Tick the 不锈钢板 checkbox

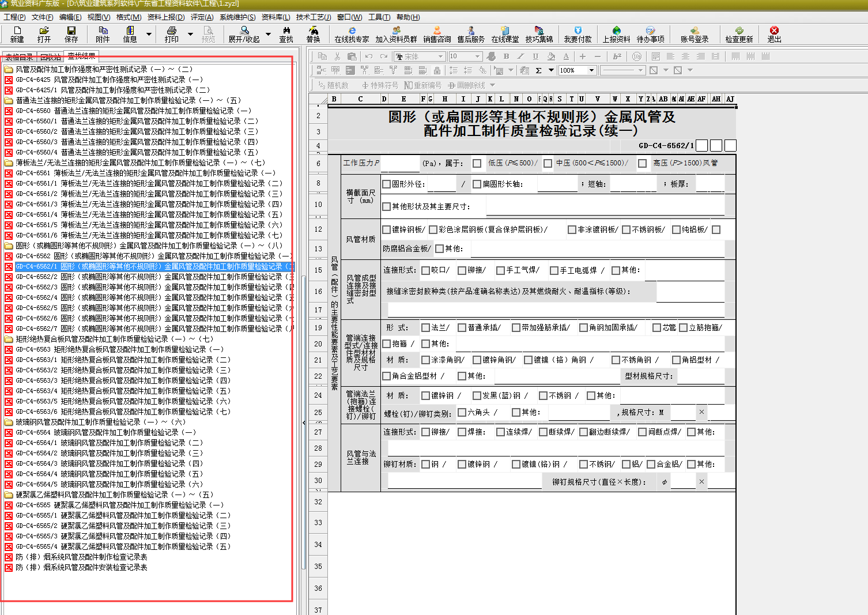tap(626, 229)
